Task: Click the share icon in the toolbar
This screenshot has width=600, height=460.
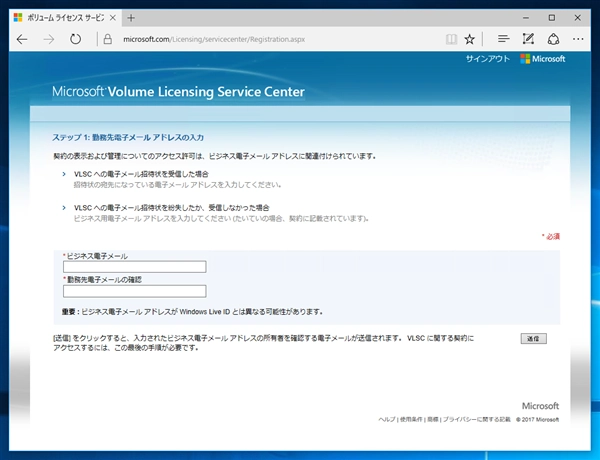Action: click(553, 39)
